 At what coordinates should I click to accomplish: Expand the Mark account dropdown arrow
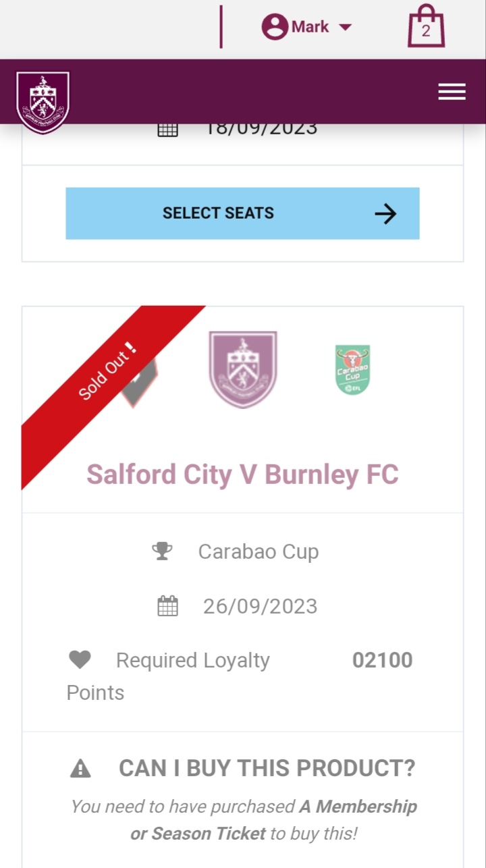pos(345,27)
